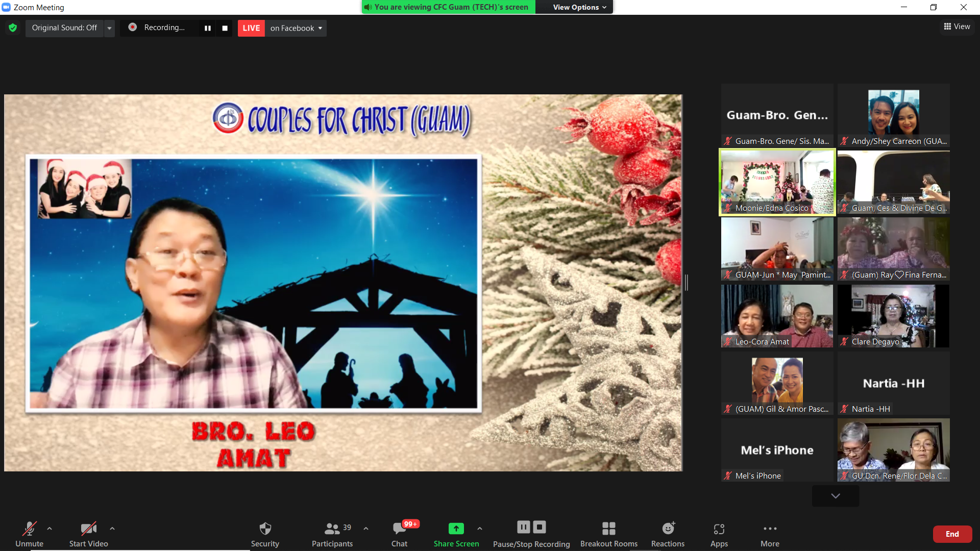
Task: Click muted mic icon on Andy/Shey Carreon
Action: click(844, 141)
